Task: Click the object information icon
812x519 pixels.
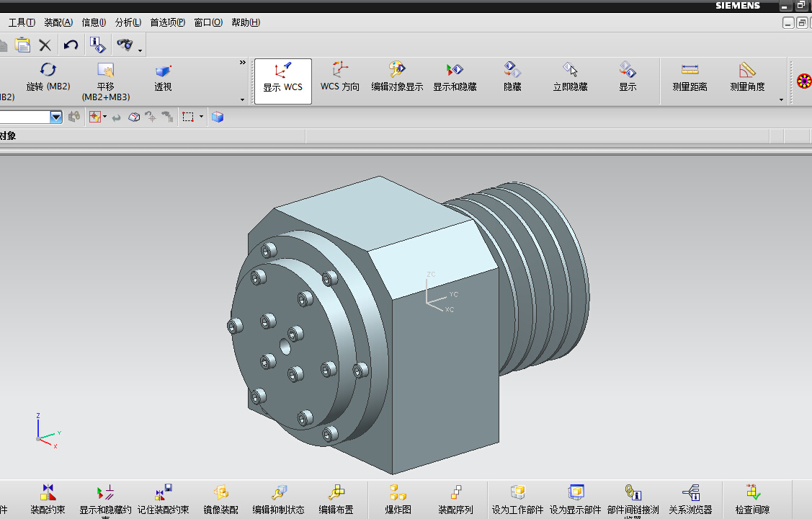Action: tap(97, 45)
